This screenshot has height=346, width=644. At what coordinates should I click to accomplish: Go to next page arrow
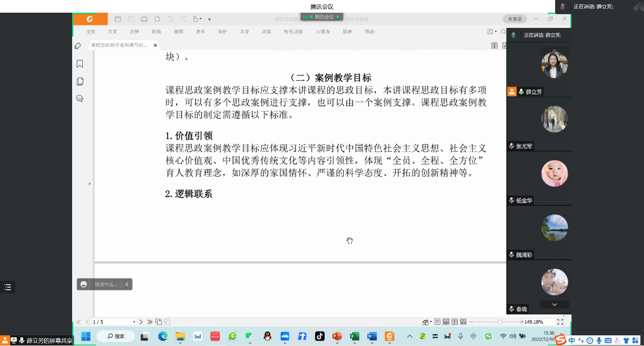[x=141, y=322]
